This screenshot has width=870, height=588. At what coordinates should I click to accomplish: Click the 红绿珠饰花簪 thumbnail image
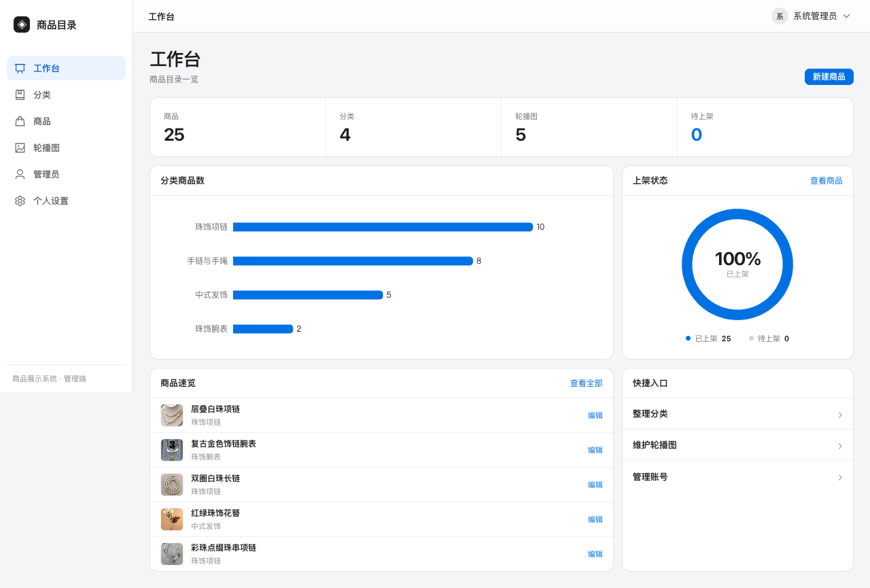point(172,519)
